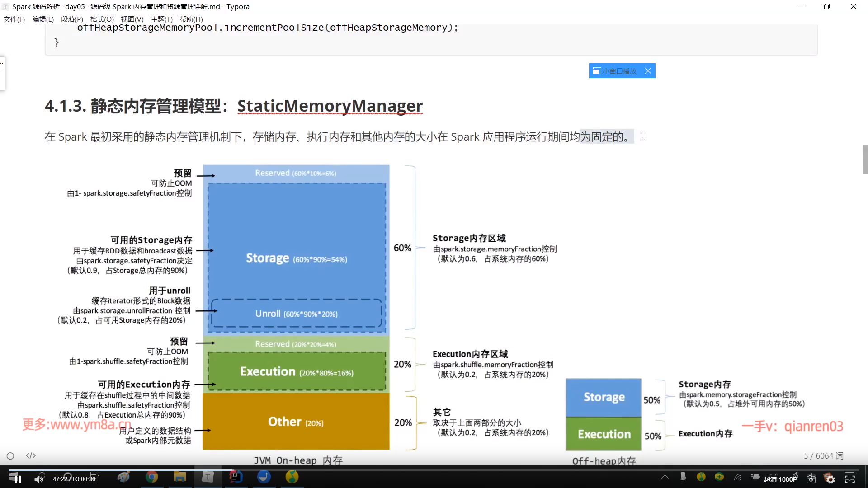Click the sidebar circle toggle icon
The height and width of the screenshot is (488, 868).
[x=10, y=456]
